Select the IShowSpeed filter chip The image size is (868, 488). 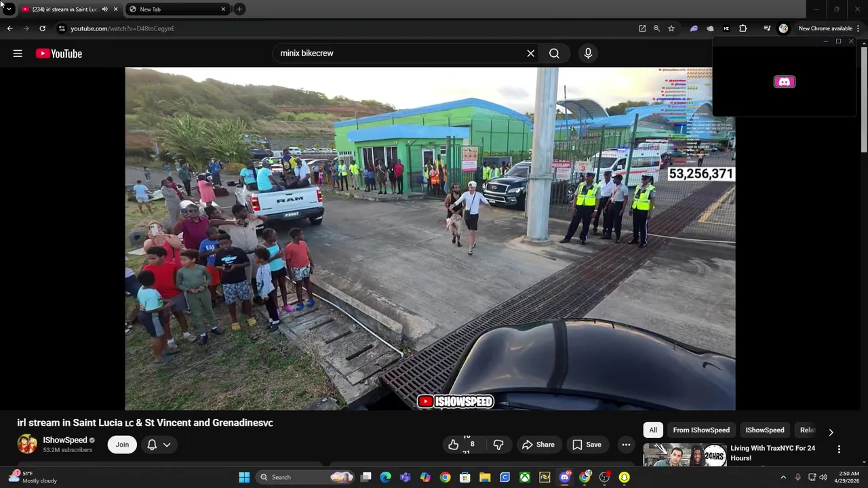pos(765,430)
